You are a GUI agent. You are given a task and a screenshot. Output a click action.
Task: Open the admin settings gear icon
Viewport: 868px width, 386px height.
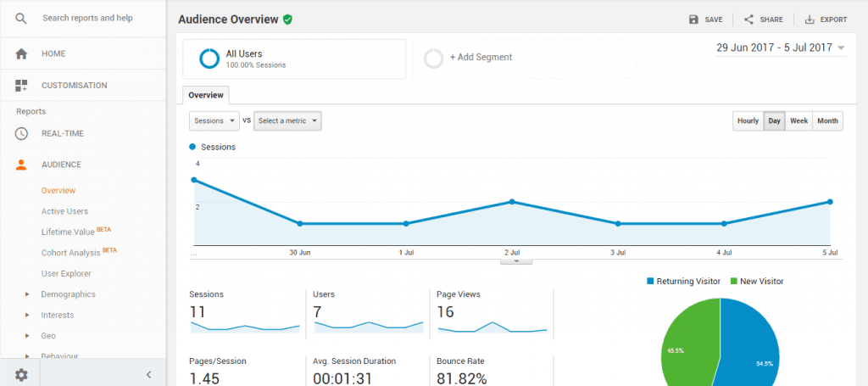pyautogui.click(x=21, y=375)
